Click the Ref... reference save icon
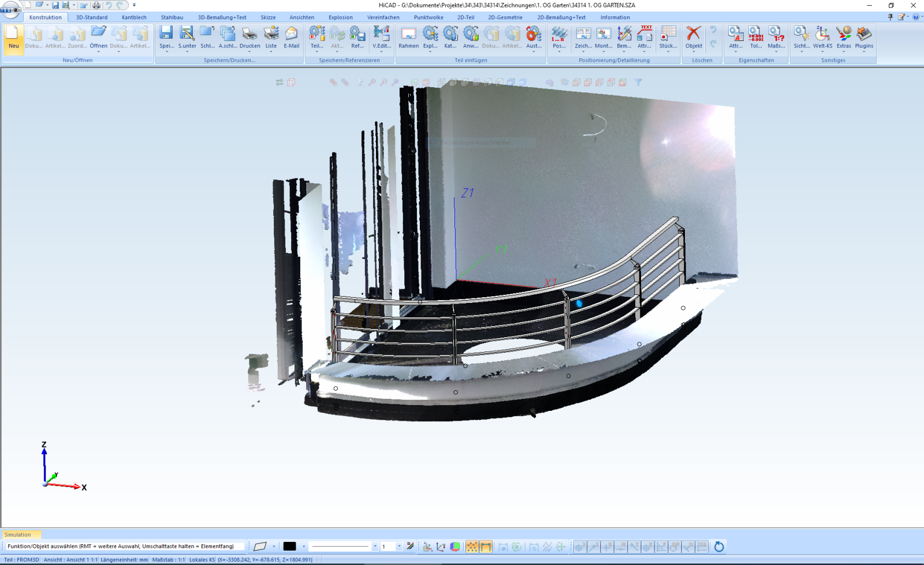924x565 pixels. [x=357, y=33]
